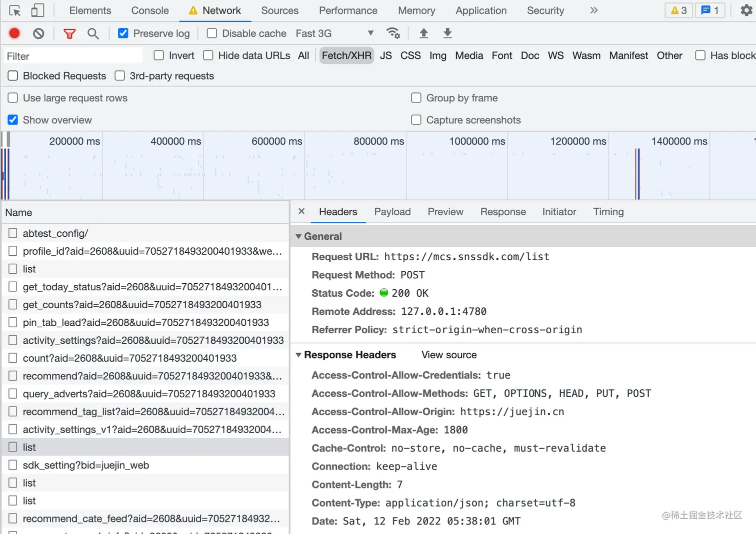Open the Security tab

click(545, 10)
